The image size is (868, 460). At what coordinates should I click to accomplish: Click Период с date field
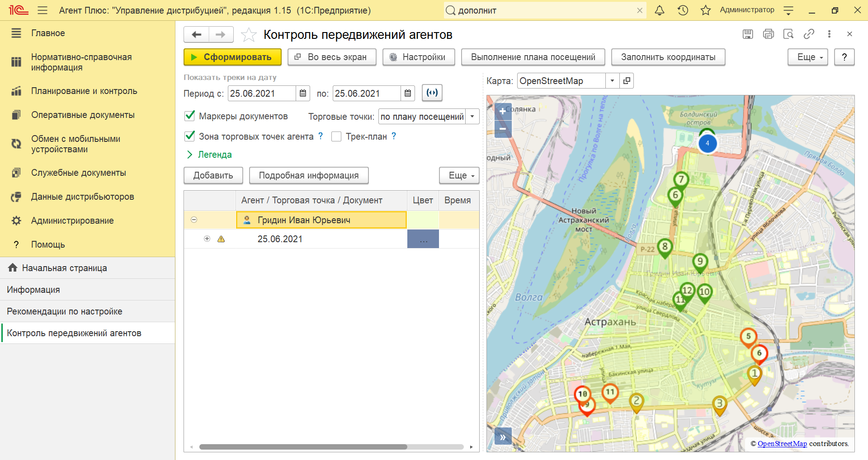pyautogui.click(x=262, y=93)
